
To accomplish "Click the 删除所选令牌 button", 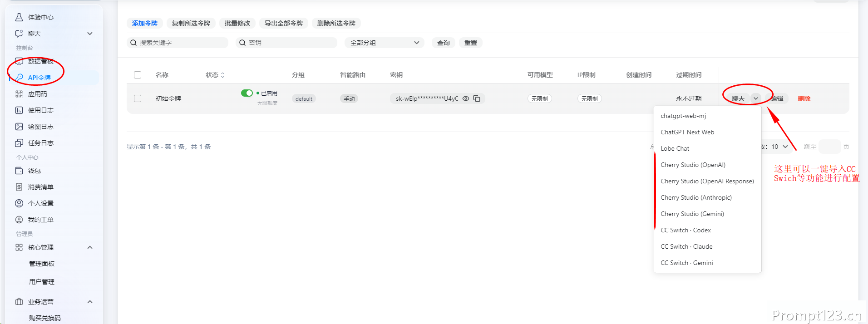I will click(x=336, y=23).
